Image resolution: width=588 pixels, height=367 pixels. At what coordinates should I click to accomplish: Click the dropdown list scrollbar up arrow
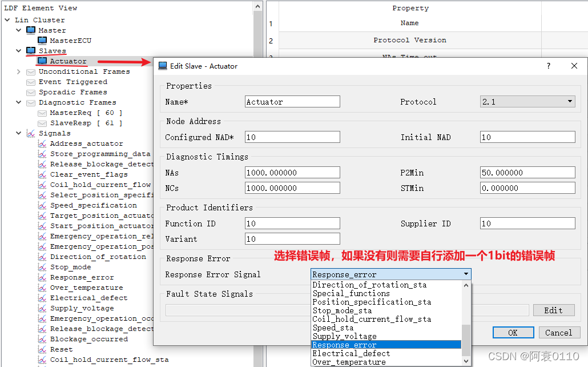coord(466,285)
